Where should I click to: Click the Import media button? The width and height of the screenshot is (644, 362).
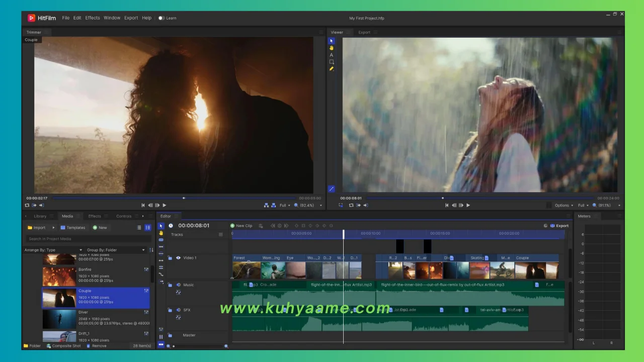pyautogui.click(x=36, y=228)
